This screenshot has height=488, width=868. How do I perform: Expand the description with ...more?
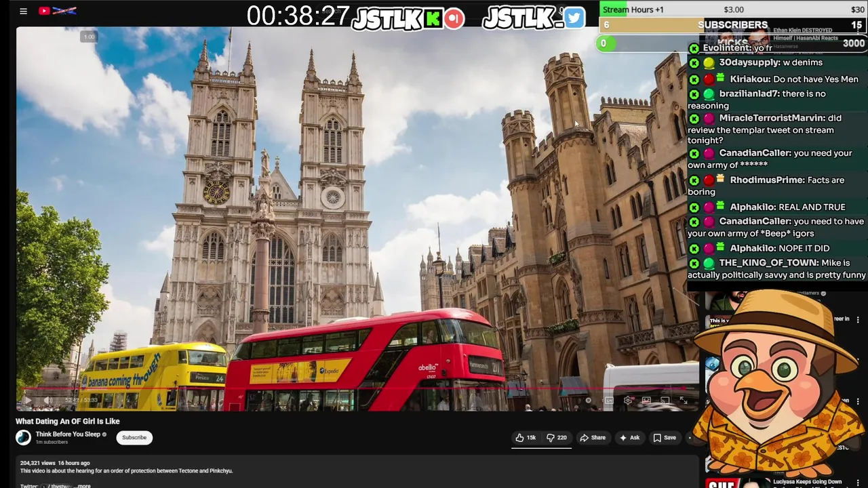click(82, 486)
